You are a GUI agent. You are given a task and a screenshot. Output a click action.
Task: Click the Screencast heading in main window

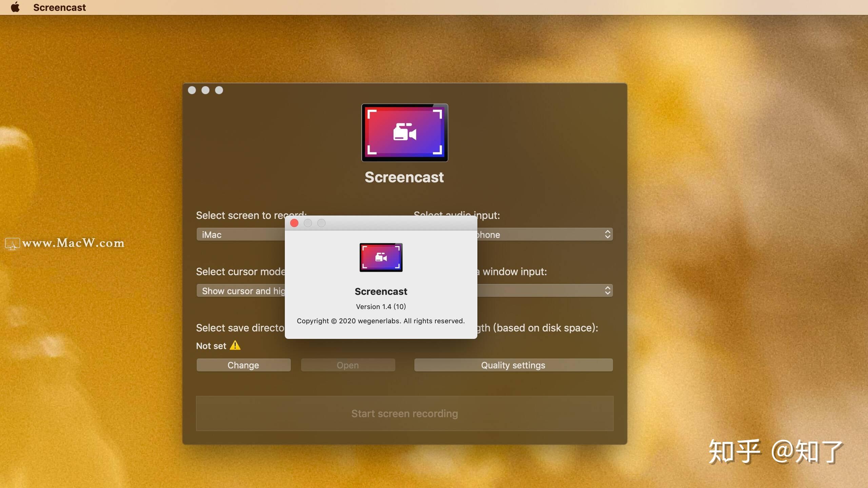[x=404, y=177]
